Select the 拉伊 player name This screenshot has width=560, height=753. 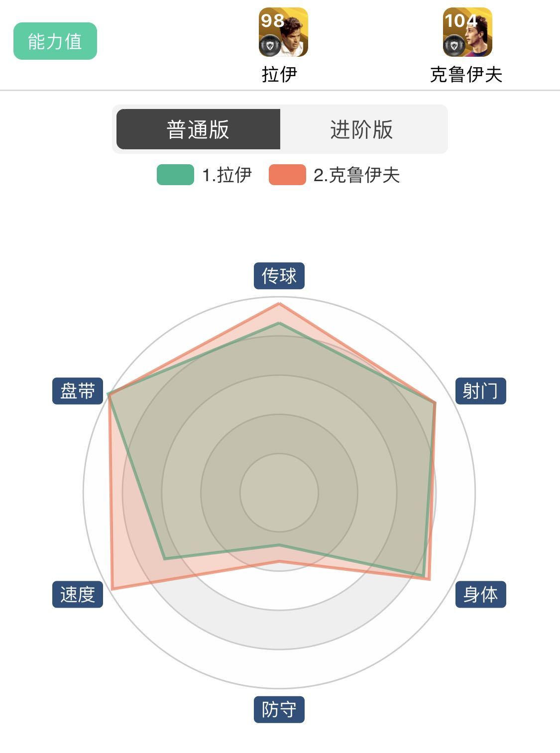coord(280,74)
